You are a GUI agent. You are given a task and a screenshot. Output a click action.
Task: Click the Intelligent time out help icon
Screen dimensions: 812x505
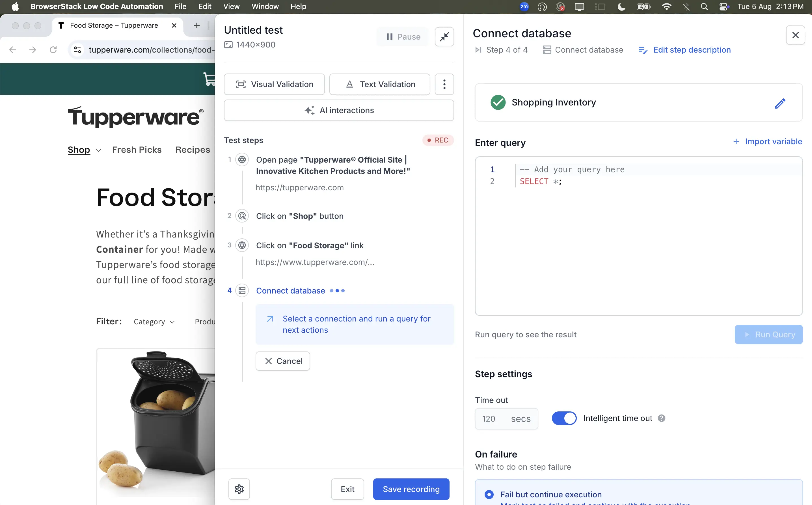point(661,418)
